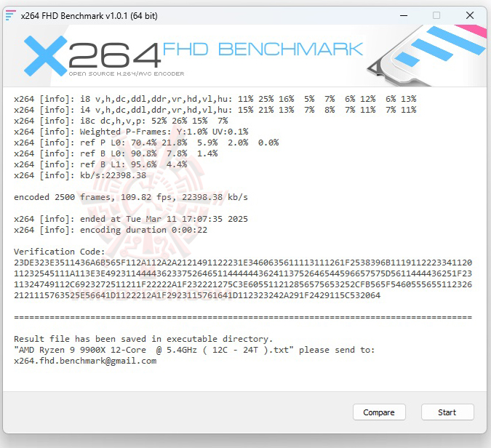Viewport: 491px width, 448px height.
Task: Click the Start button to run benchmark
Action: [x=447, y=412]
